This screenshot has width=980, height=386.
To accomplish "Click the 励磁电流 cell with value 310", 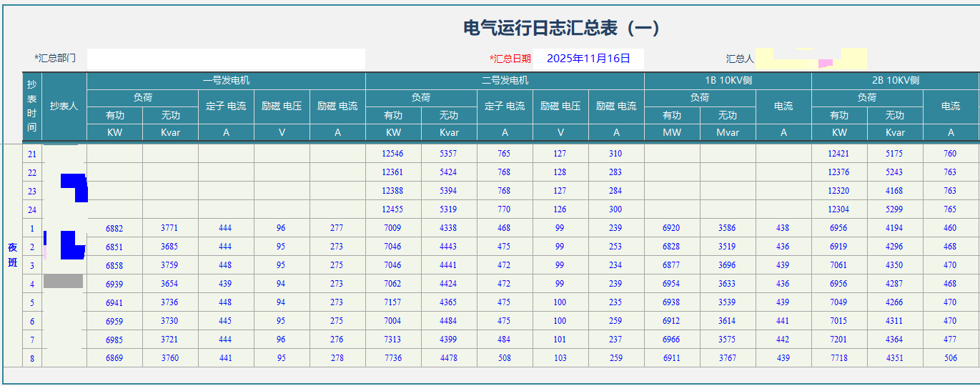I will 615,154.
